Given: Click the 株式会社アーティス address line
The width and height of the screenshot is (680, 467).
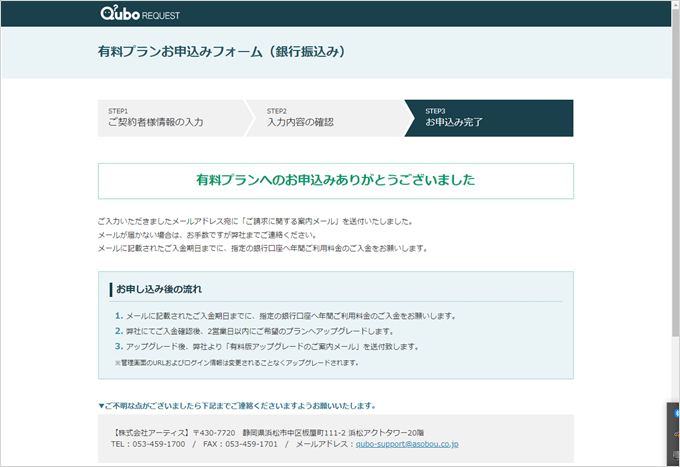Looking at the screenshot, I should click(x=268, y=433).
